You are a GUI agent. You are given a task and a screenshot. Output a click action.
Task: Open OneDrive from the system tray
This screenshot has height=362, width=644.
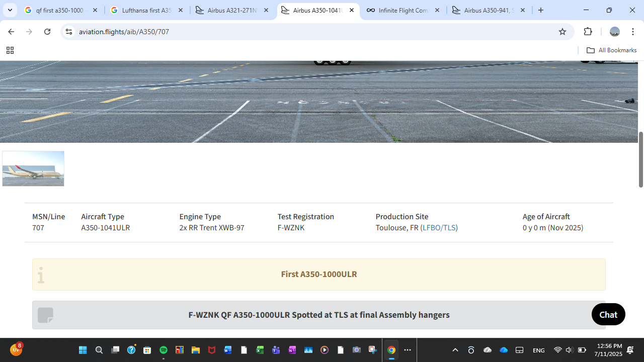(x=504, y=350)
